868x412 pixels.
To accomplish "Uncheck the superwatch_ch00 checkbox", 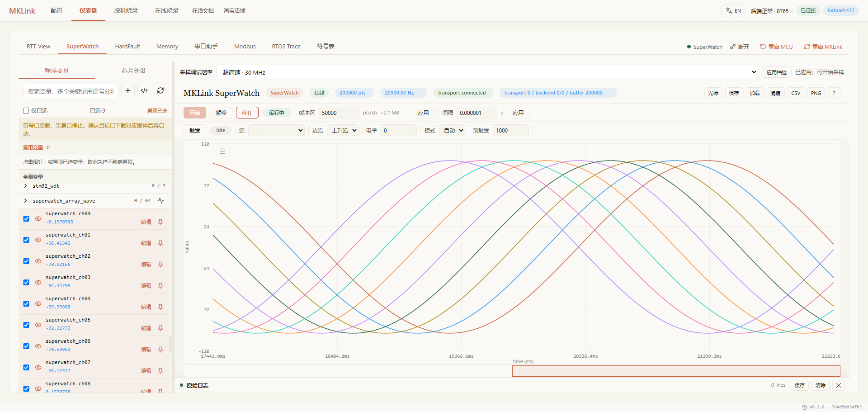I will pyautogui.click(x=26, y=219).
